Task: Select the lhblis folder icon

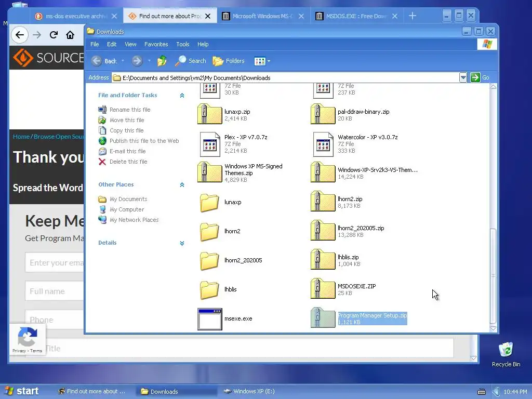Action: click(x=209, y=290)
